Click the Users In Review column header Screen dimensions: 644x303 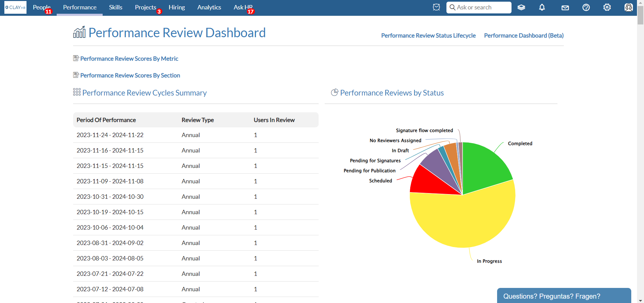coord(274,120)
